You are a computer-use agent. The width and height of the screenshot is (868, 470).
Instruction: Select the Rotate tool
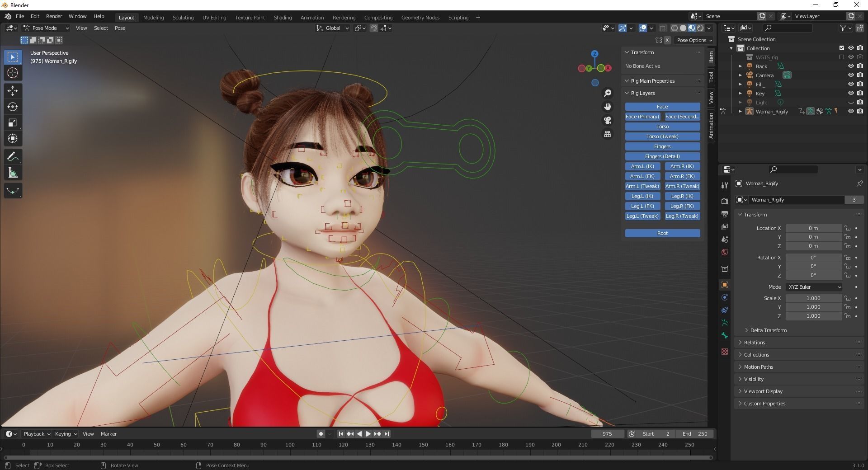(x=13, y=107)
